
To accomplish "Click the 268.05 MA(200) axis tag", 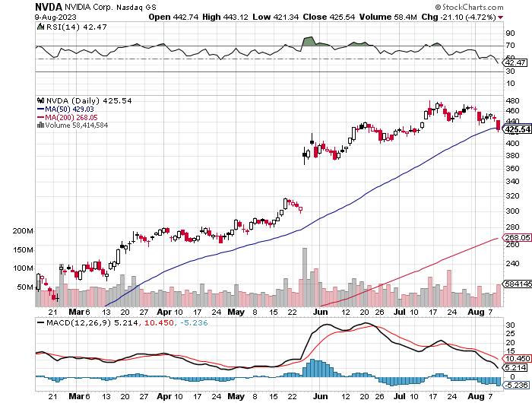I will coord(516,238).
